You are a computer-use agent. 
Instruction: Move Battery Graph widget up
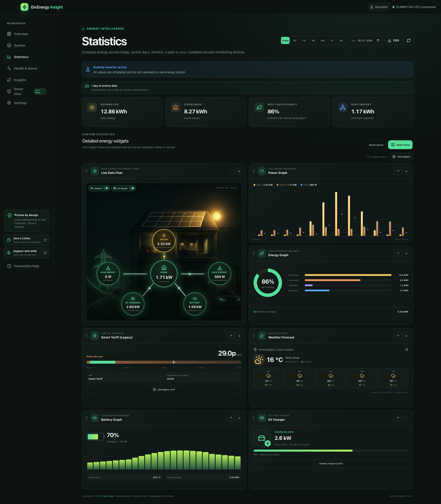(231, 418)
